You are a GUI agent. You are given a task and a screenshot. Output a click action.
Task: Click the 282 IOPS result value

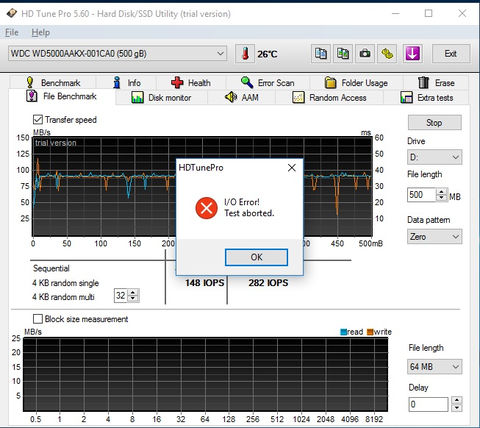268,283
